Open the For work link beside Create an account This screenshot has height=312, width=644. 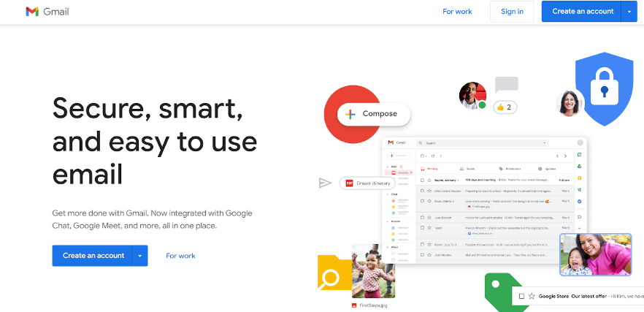[x=180, y=256]
